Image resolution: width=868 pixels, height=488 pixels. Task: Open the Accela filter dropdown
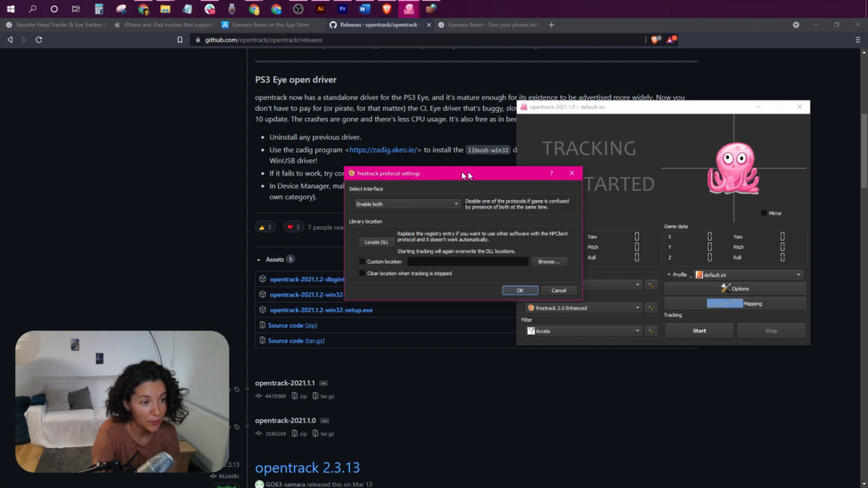583,331
